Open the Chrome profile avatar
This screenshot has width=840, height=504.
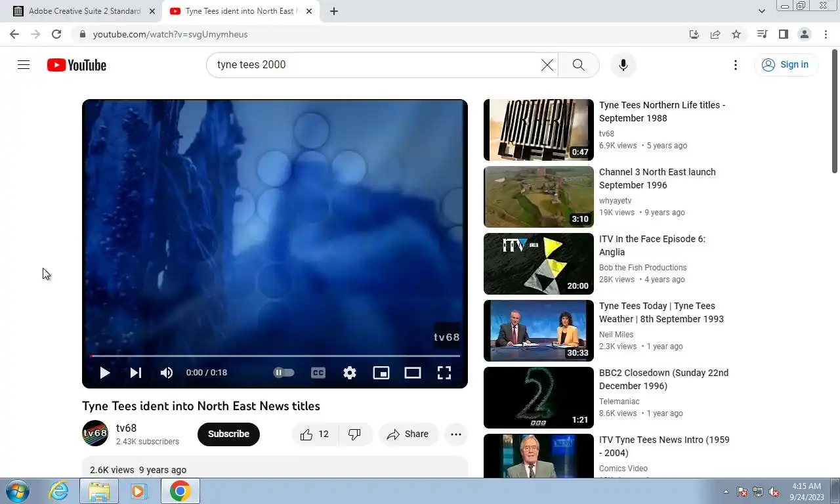coord(804,34)
